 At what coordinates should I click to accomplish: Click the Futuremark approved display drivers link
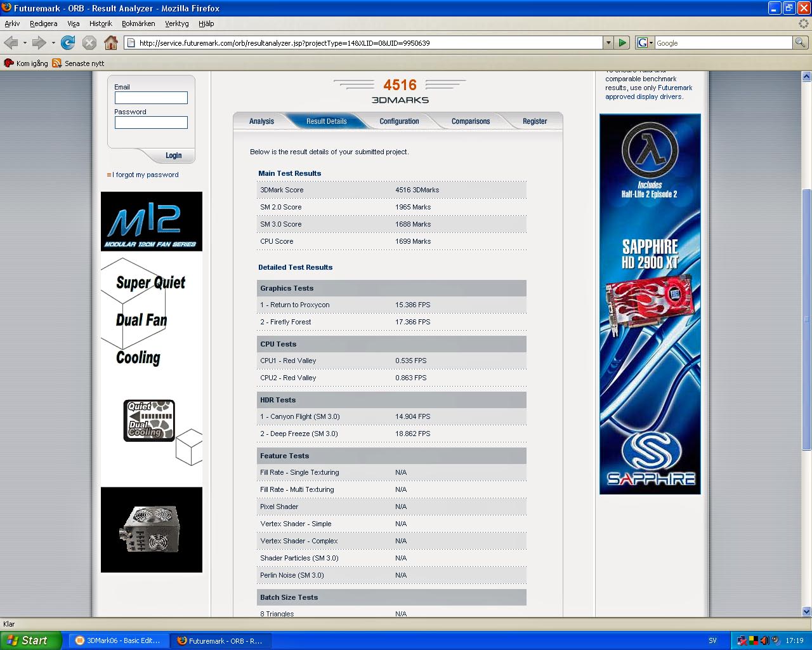[x=648, y=92]
